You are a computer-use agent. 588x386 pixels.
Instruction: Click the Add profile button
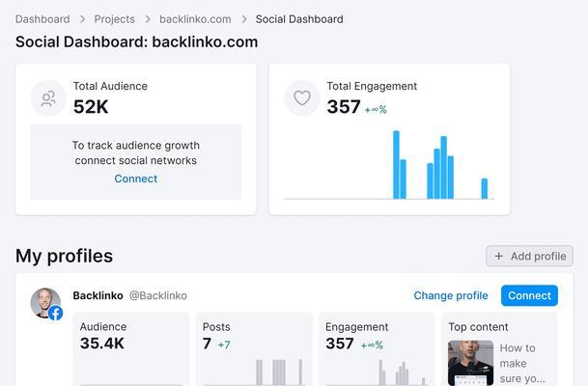pos(529,256)
